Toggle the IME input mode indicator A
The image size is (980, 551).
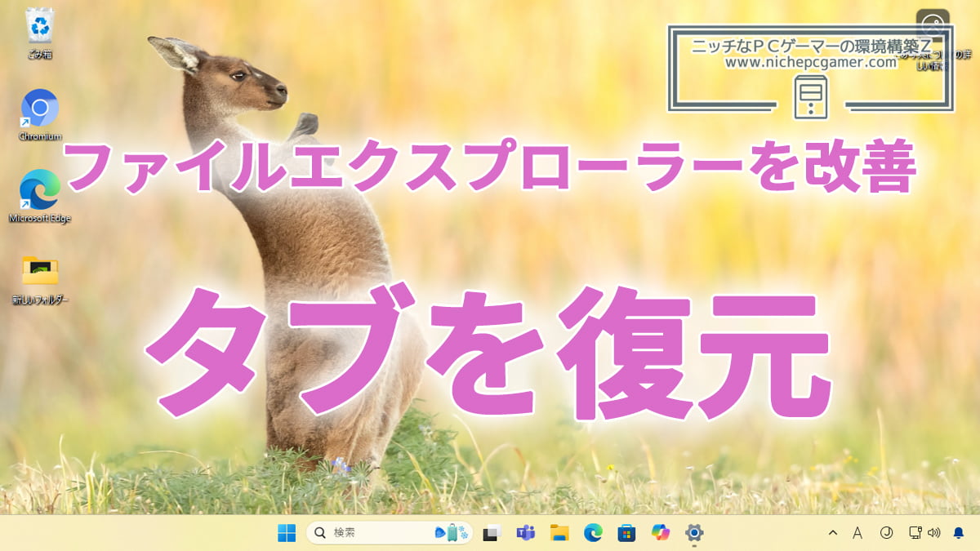tap(857, 533)
